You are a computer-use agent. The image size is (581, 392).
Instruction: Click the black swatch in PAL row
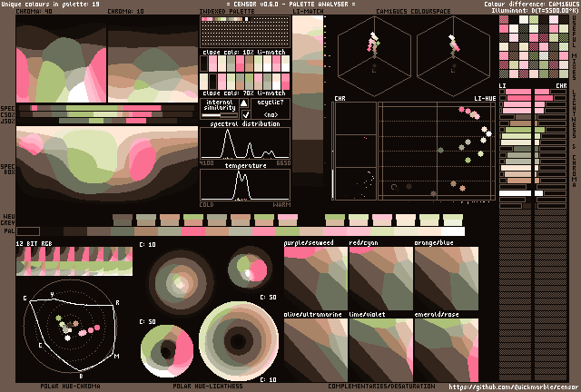click(28, 231)
